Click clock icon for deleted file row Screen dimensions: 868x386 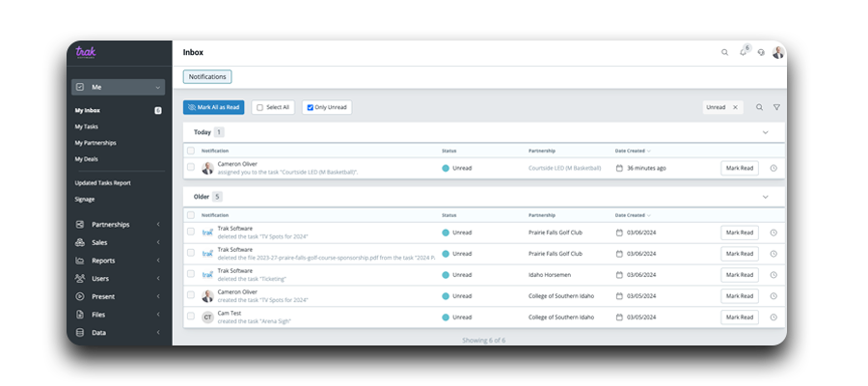773,254
